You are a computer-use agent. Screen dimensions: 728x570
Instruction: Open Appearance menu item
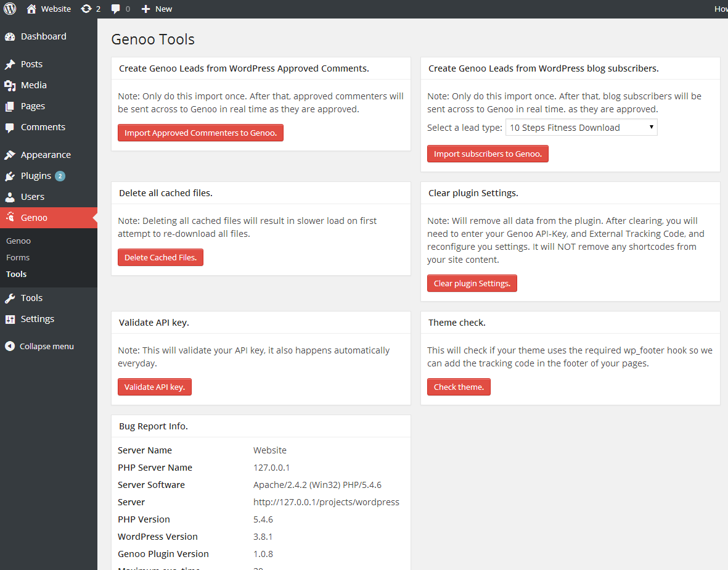pyautogui.click(x=49, y=155)
